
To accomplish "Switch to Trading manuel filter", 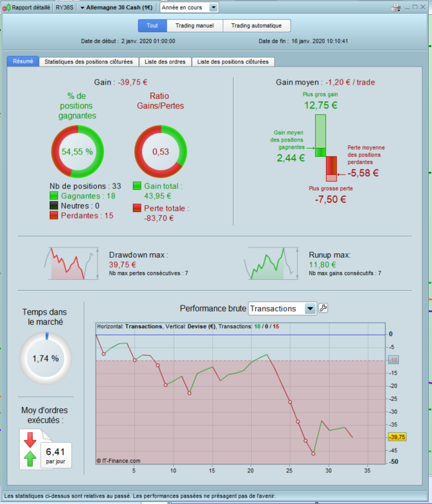I will [194, 26].
